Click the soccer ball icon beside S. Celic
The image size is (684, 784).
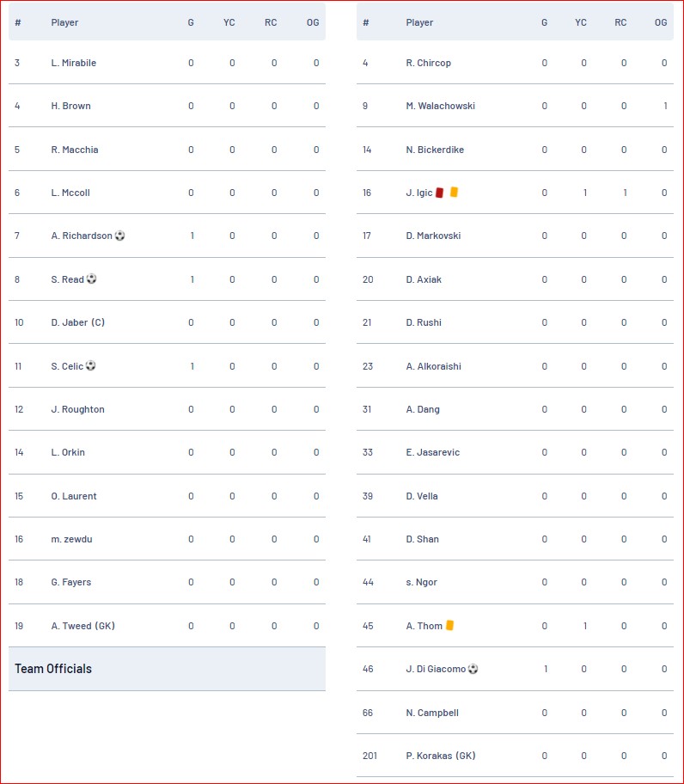pos(90,365)
